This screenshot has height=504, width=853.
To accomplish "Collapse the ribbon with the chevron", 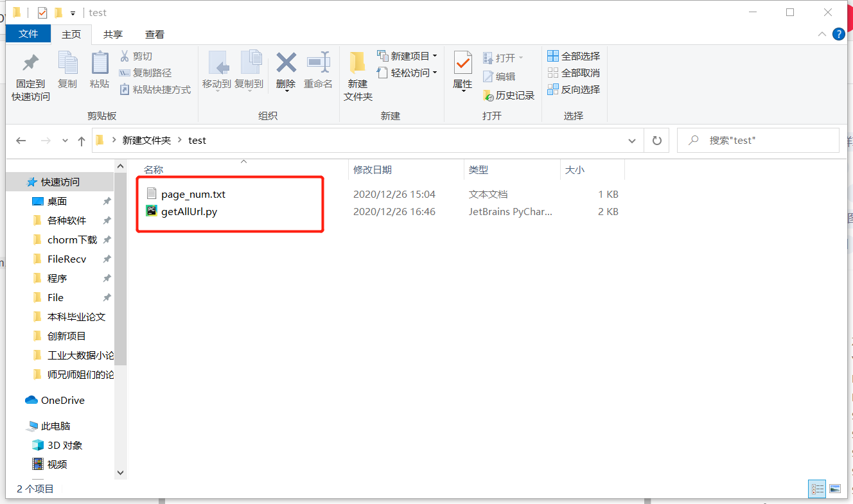I will click(x=822, y=34).
